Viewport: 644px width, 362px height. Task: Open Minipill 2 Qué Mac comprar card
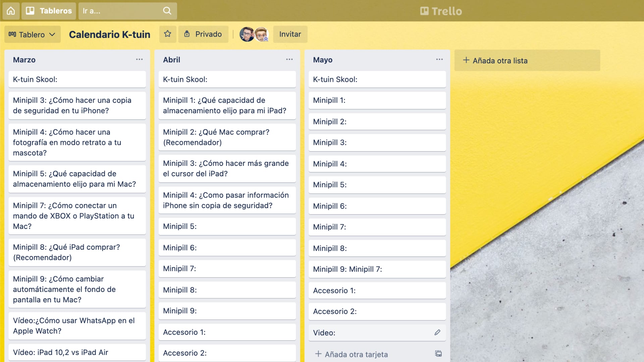[227, 137]
